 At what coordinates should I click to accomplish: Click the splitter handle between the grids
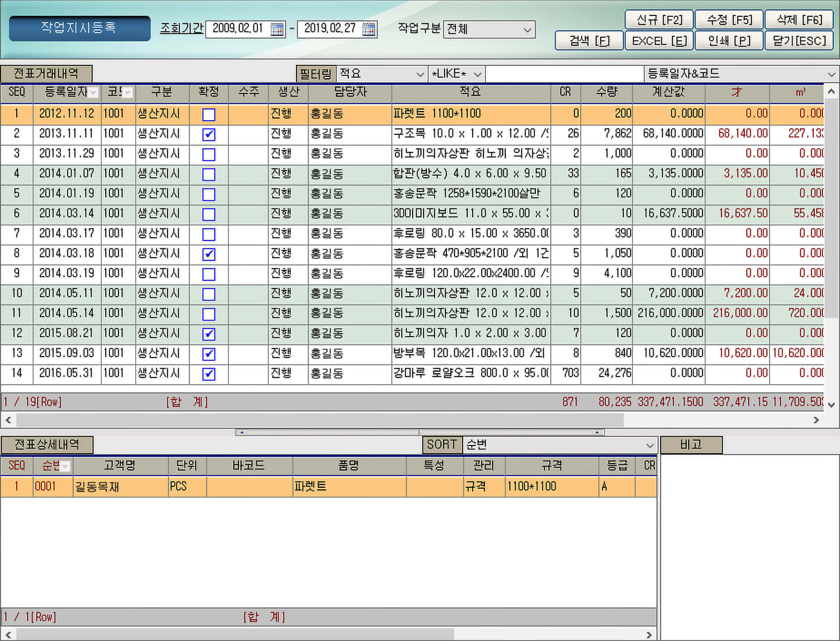pyautogui.click(x=419, y=432)
